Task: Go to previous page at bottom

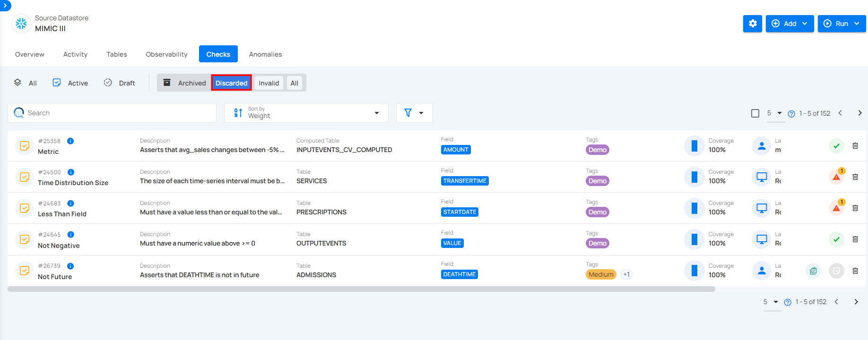Action: [x=836, y=302]
